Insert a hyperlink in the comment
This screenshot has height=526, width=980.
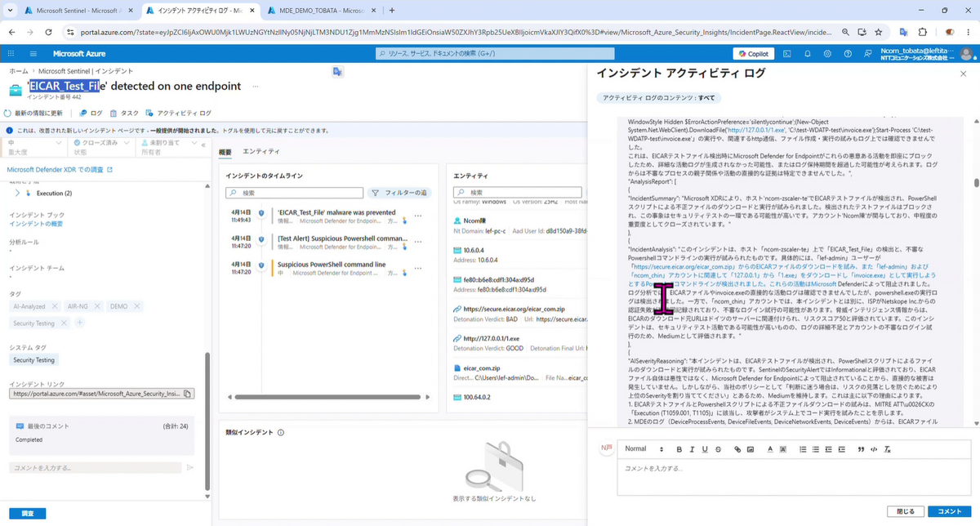point(737,449)
